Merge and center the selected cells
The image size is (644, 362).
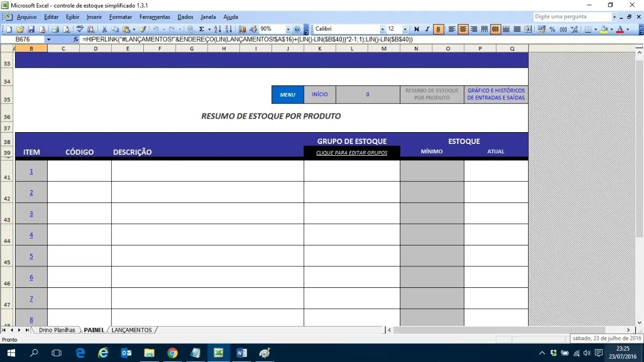click(x=528, y=29)
